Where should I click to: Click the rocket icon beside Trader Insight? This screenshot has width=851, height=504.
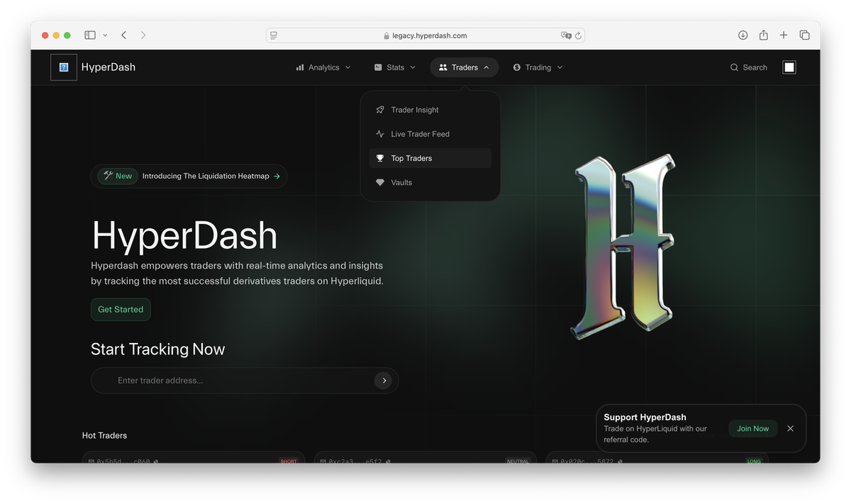(380, 110)
